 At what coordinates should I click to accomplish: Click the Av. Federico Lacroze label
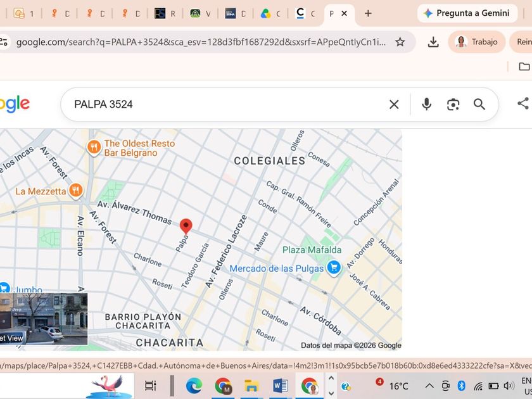point(226,251)
